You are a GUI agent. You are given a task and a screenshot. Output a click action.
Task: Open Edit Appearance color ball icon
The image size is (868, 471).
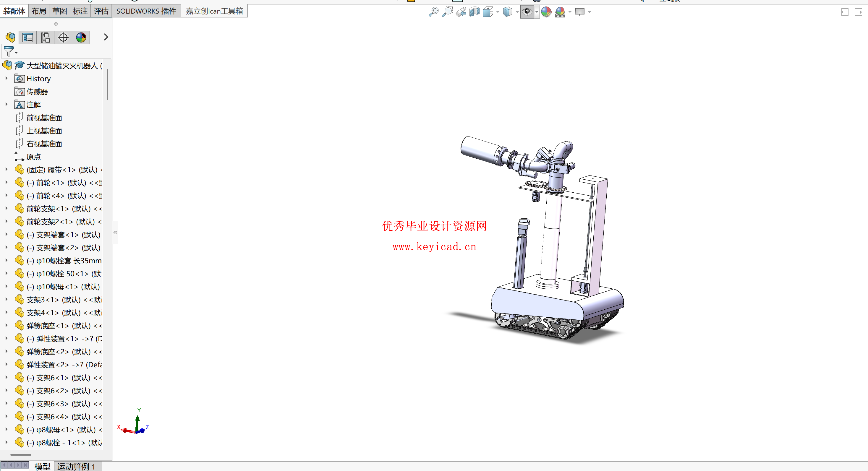(546, 12)
